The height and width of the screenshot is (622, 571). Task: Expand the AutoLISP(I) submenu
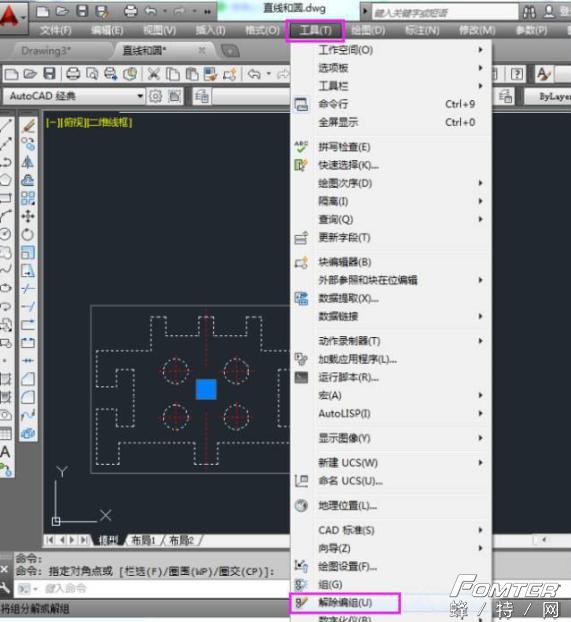tap(391, 413)
